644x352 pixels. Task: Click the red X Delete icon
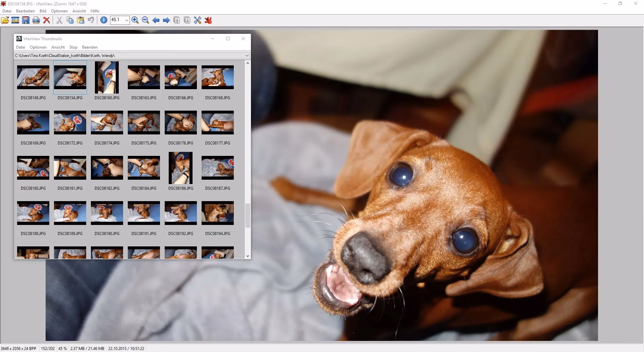pos(47,20)
